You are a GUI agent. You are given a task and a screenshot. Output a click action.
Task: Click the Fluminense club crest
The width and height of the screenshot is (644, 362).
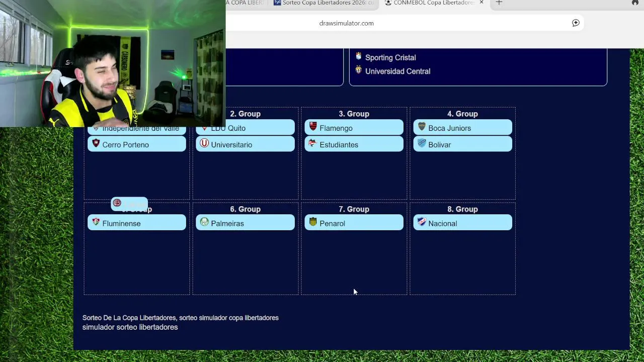tap(96, 222)
